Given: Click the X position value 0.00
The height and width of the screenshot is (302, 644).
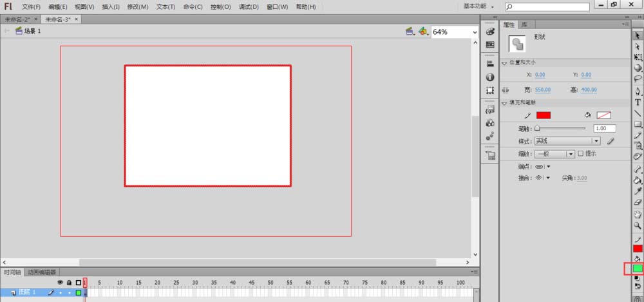Looking at the screenshot, I should click(x=540, y=75).
